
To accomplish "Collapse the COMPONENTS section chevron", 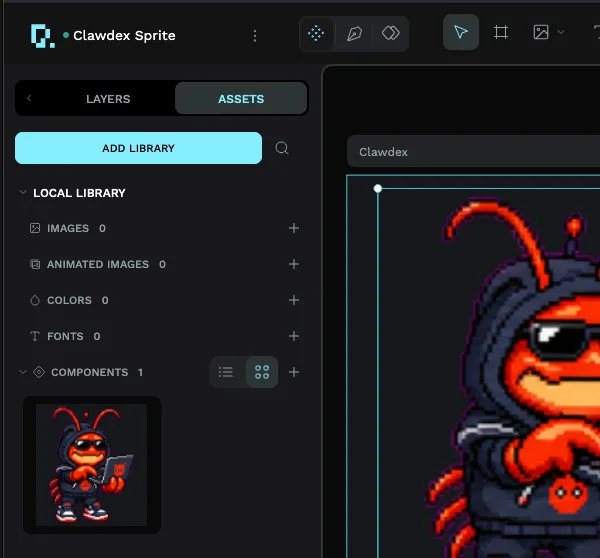I will click(x=23, y=372).
